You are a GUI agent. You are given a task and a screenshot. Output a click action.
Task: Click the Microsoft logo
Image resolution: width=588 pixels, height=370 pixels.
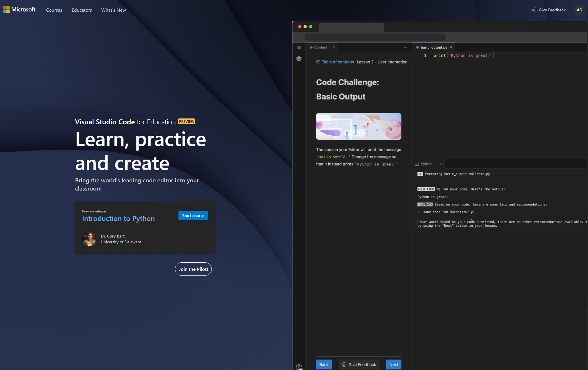(x=19, y=9)
